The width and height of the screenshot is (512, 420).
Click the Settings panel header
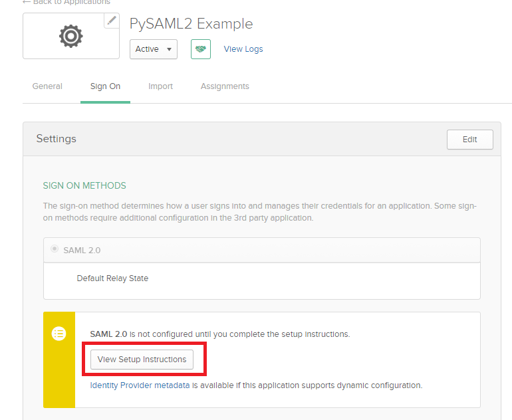pos(57,139)
